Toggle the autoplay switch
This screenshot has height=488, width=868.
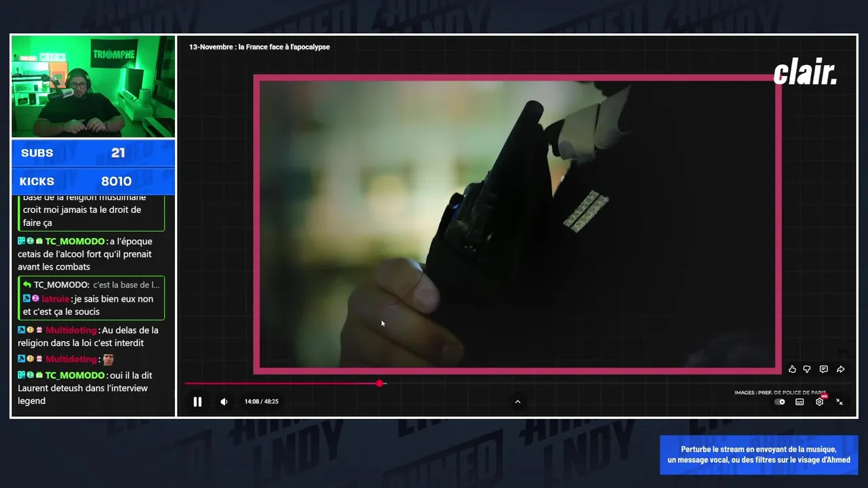tap(780, 402)
